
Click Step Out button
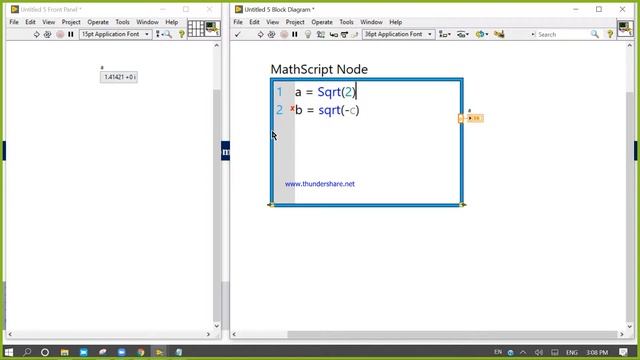(x=355, y=35)
